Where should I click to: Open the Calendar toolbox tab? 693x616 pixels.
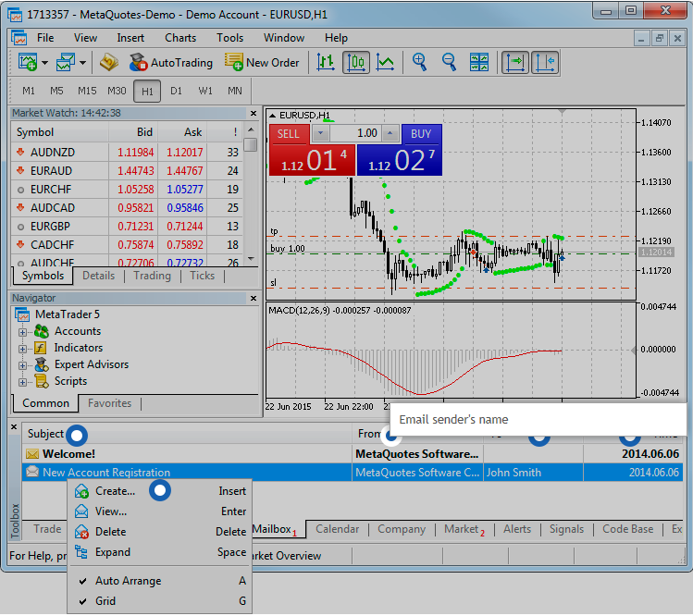pyautogui.click(x=337, y=529)
